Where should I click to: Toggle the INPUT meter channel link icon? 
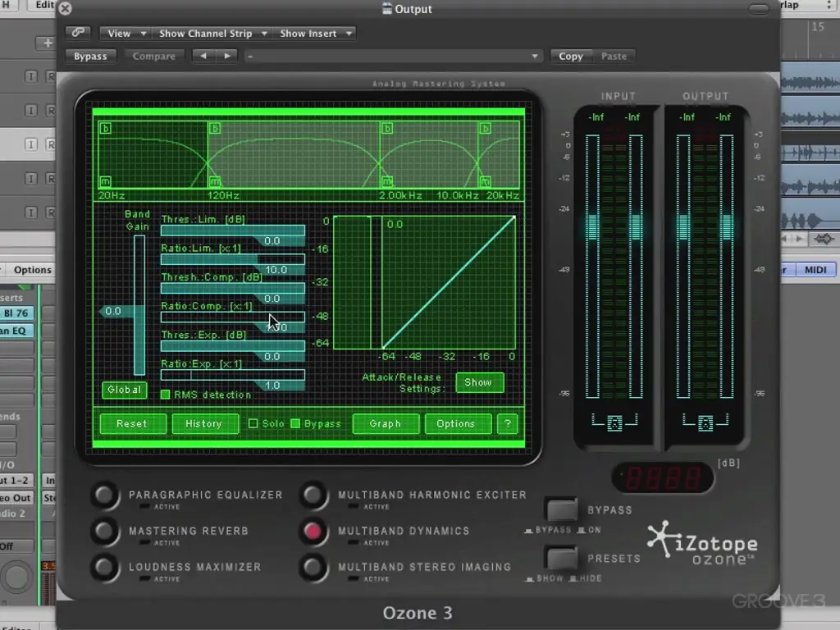pyautogui.click(x=614, y=423)
